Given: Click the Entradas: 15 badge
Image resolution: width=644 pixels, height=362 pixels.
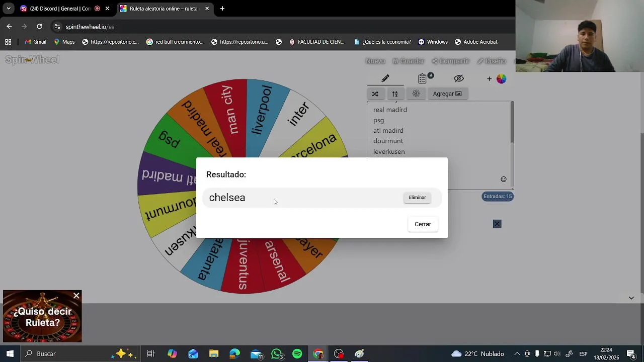Looking at the screenshot, I should coord(498,197).
